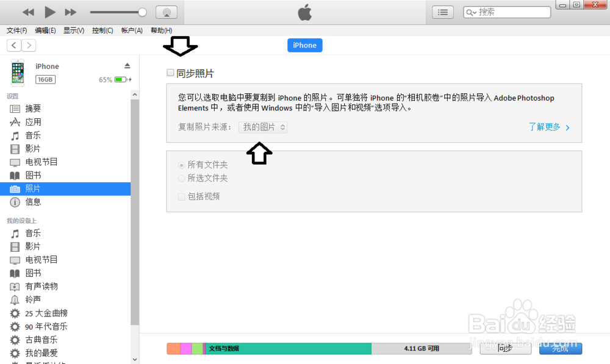Select 音乐 under 我的设备上
Image resolution: width=610 pixels, height=364 pixels.
click(65, 234)
